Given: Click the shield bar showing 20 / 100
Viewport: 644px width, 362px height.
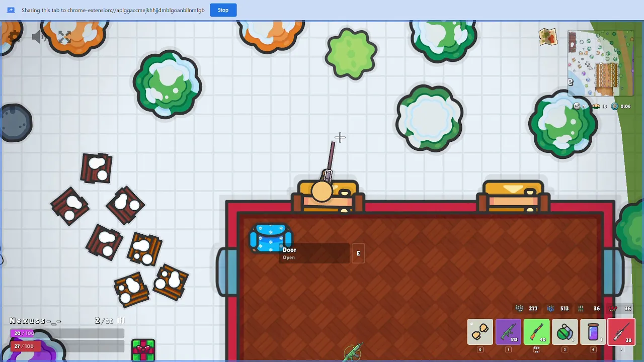Looking at the screenshot, I should click(x=67, y=333).
